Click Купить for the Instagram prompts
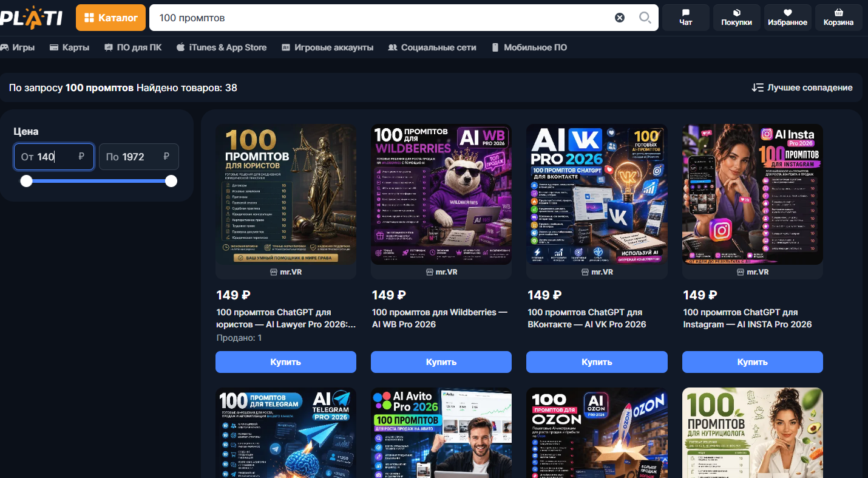The width and height of the screenshot is (868, 478). click(x=753, y=362)
